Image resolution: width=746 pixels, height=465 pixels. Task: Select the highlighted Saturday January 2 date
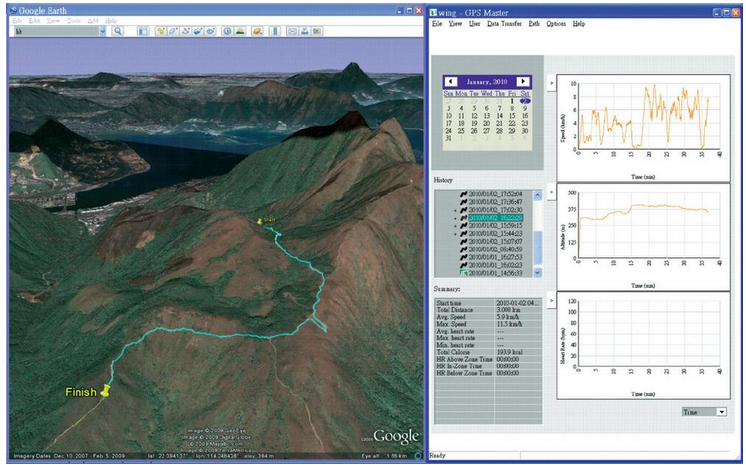click(x=525, y=101)
